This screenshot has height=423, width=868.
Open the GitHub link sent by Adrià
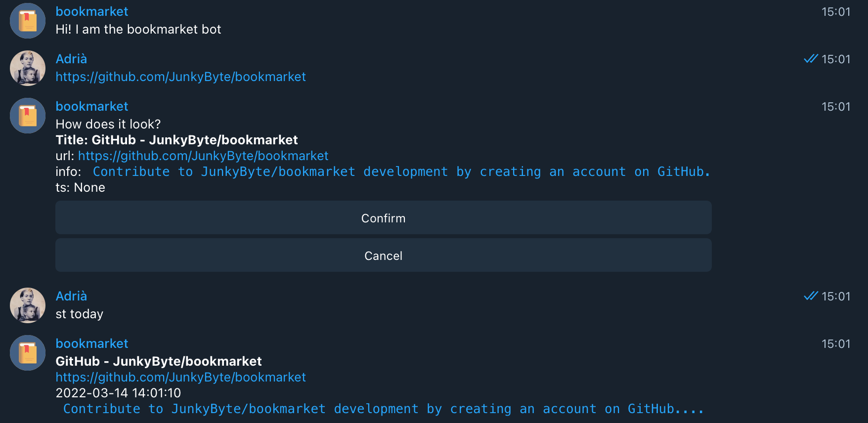(x=180, y=77)
